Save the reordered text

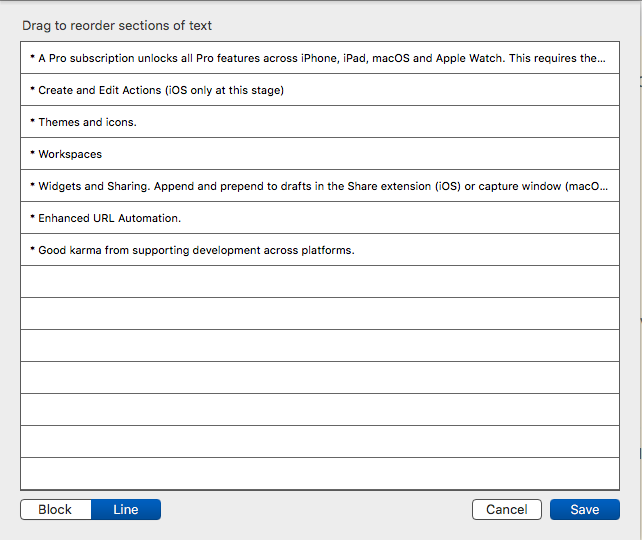tap(585, 509)
